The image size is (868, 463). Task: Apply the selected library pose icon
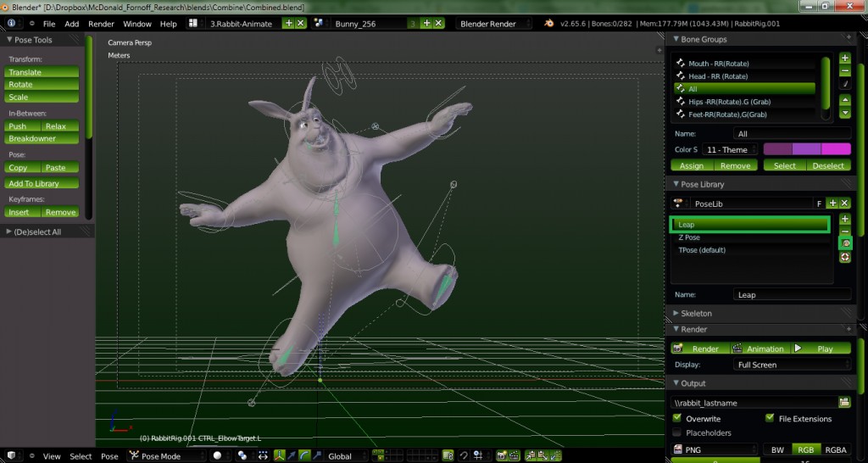(845, 243)
